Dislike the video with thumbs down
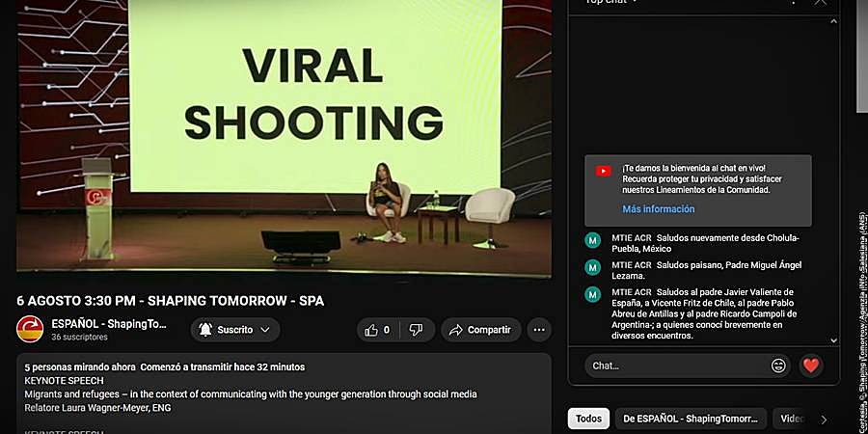 pos(416,330)
